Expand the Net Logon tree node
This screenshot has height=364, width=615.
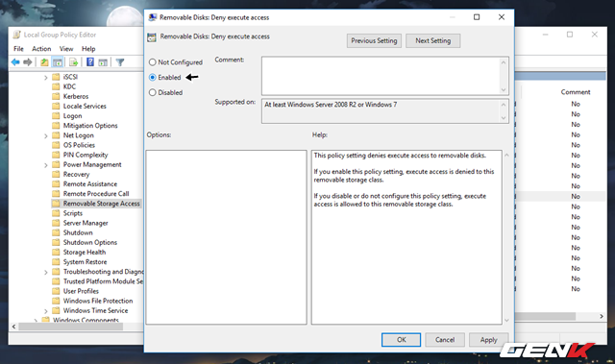(x=45, y=136)
